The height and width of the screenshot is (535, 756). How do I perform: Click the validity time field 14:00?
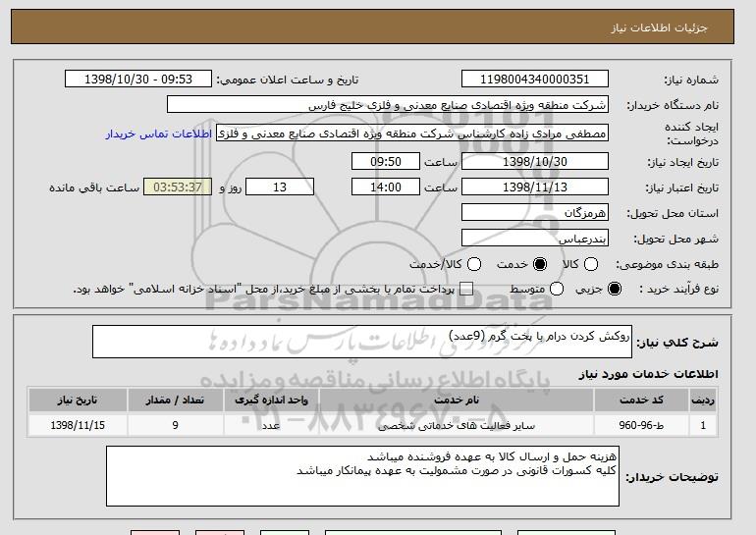click(386, 187)
